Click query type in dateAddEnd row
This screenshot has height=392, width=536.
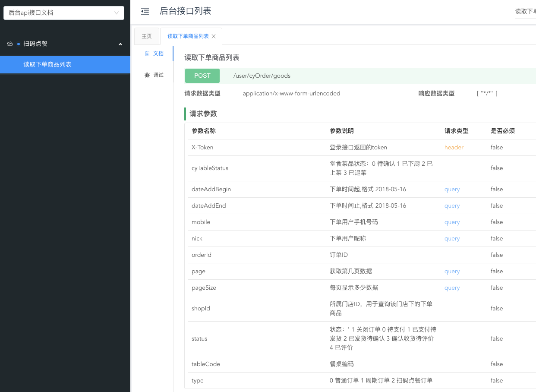point(452,206)
